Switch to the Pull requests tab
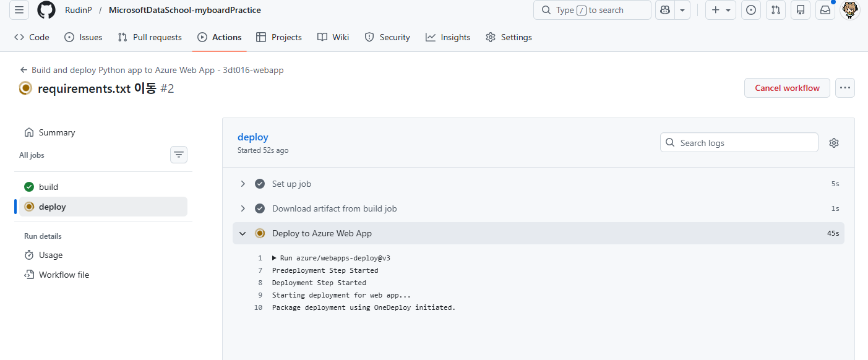Viewport: 868px width, 360px height. click(x=150, y=37)
